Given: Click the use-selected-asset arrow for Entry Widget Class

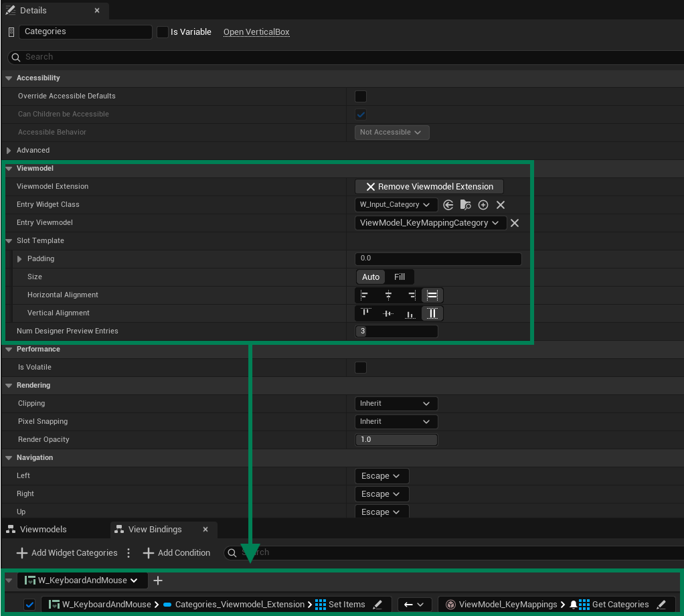Looking at the screenshot, I should point(448,204).
